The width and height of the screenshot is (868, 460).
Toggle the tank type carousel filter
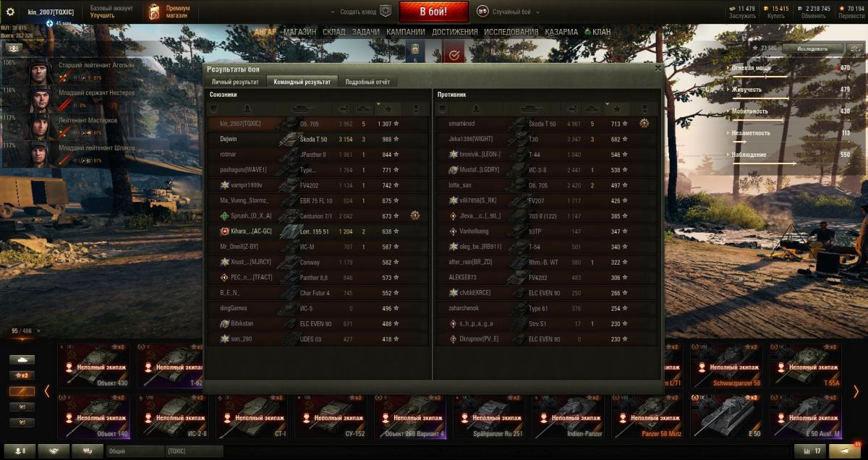22,359
